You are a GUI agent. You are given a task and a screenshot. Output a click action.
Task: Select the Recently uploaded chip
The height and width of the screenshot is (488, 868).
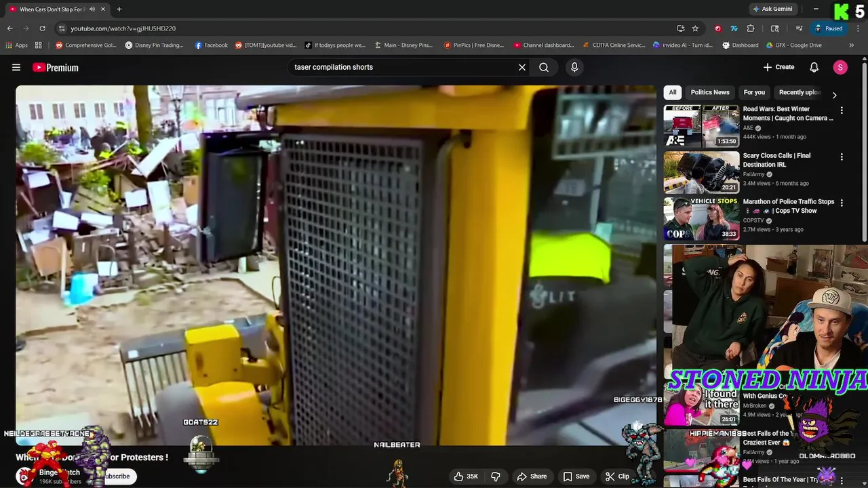[800, 92]
